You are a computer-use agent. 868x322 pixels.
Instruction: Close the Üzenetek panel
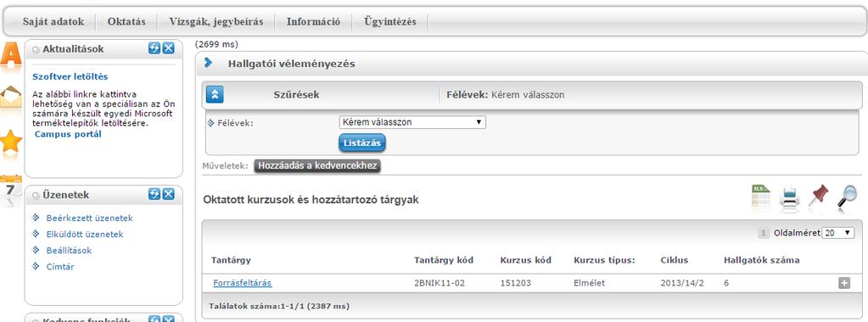(x=168, y=194)
